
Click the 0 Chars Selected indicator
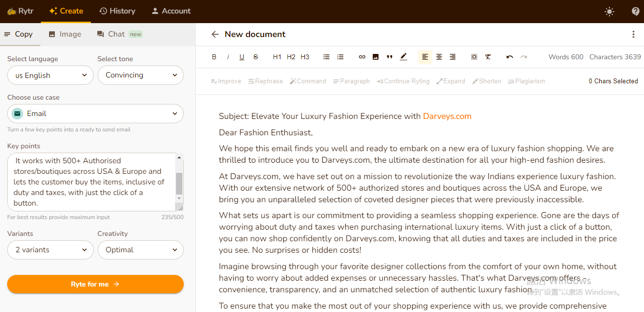coord(613,81)
